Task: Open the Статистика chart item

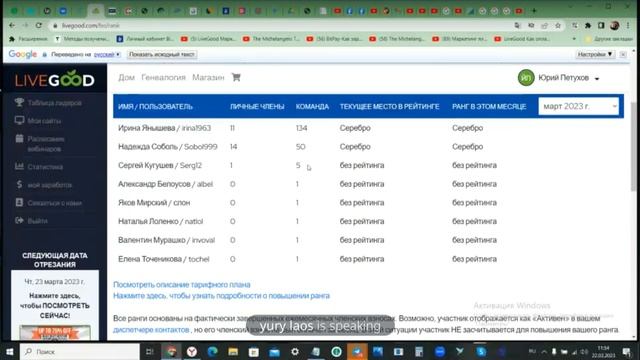Action: pyautogui.click(x=39, y=167)
